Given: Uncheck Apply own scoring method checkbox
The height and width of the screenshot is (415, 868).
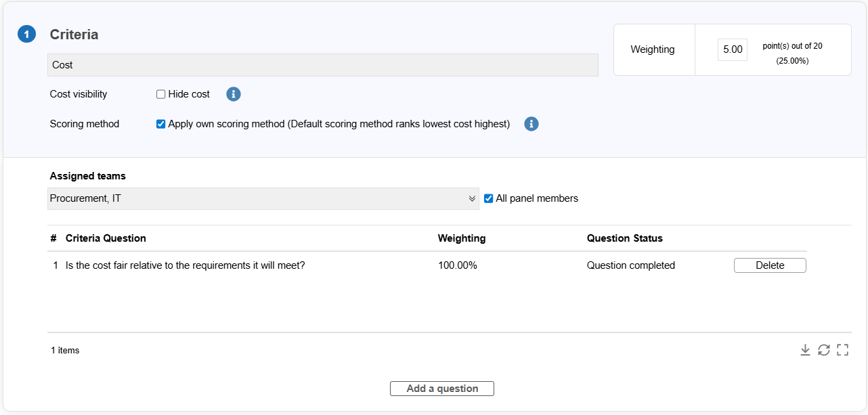Looking at the screenshot, I should [x=161, y=124].
